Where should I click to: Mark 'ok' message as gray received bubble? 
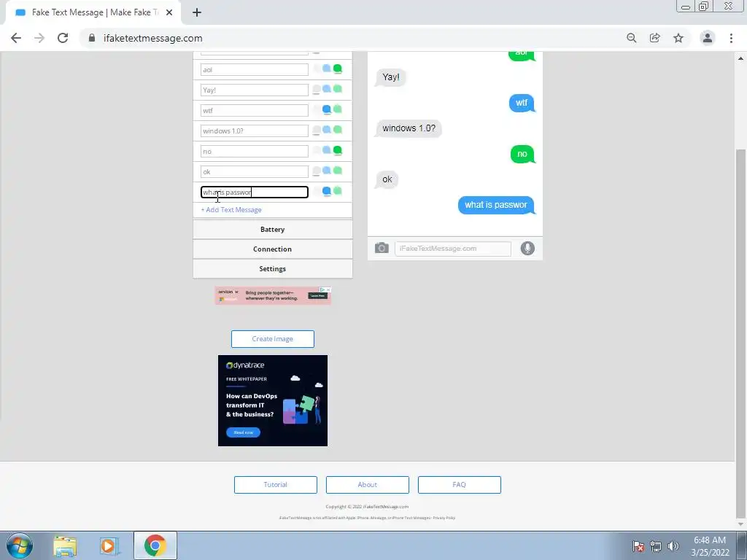(317, 171)
